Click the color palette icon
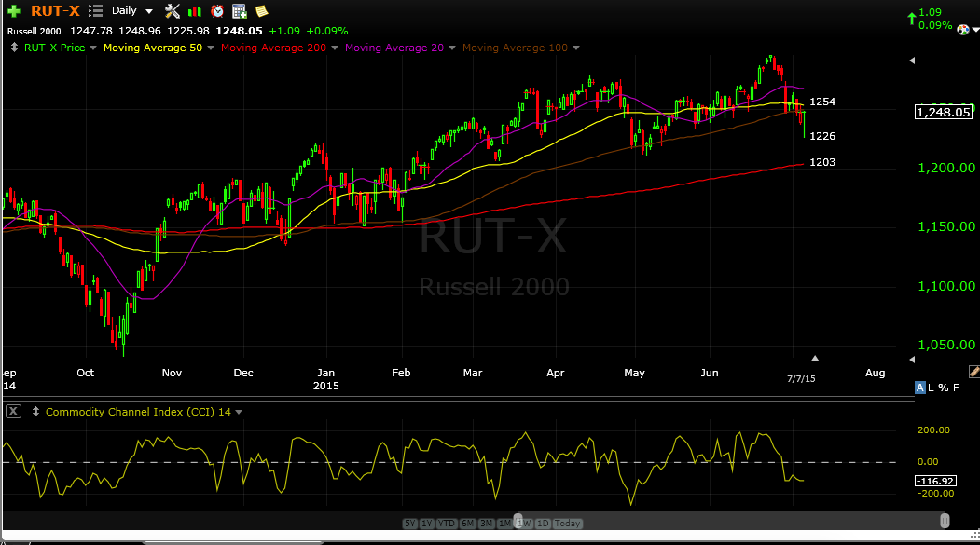Viewport: 980px width, 545px height. coord(963,29)
